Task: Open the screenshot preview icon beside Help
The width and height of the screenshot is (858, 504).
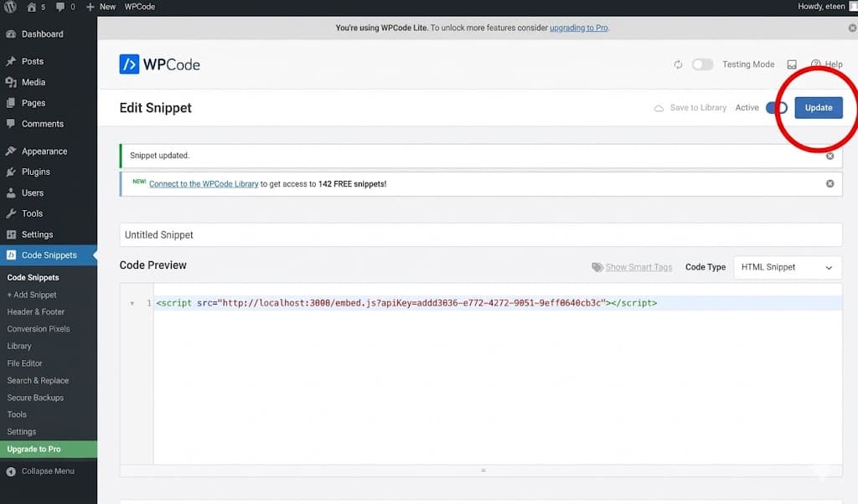Action: click(790, 64)
